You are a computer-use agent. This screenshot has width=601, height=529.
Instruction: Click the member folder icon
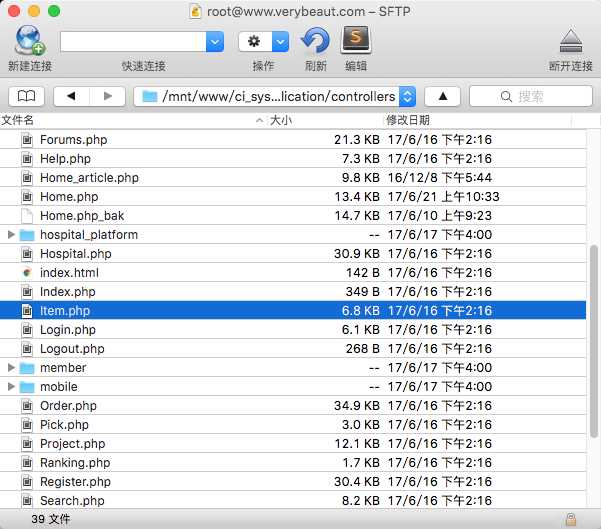point(27,368)
